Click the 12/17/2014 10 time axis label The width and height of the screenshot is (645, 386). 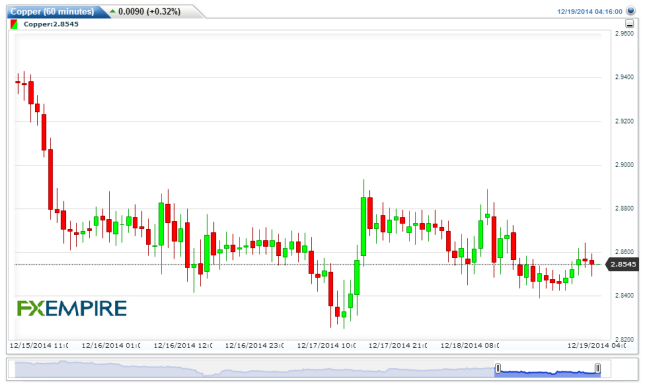[x=327, y=345]
